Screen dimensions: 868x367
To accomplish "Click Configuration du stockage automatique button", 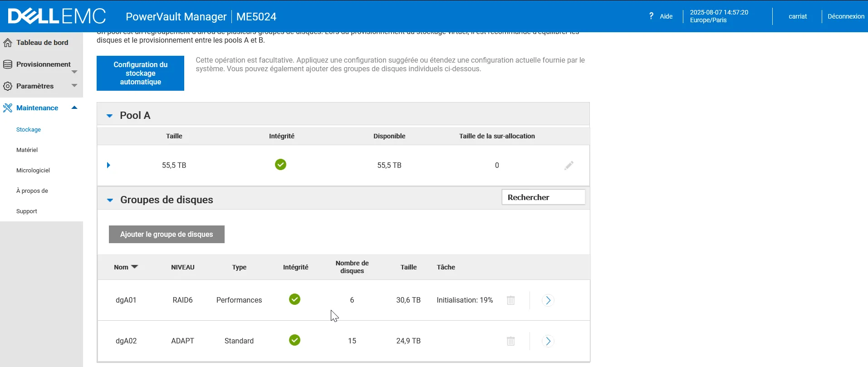I will coord(140,73).
